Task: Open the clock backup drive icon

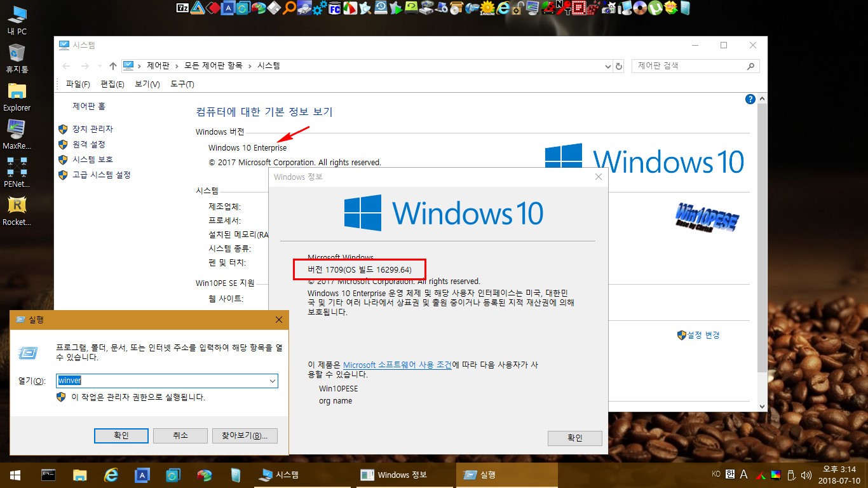Action: [380, 8]
